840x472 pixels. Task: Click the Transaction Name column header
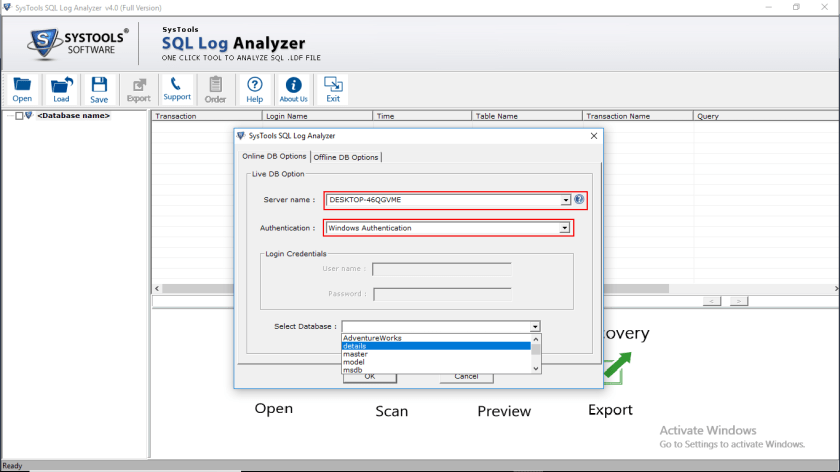pyautogui.click(x=618, y=116)
